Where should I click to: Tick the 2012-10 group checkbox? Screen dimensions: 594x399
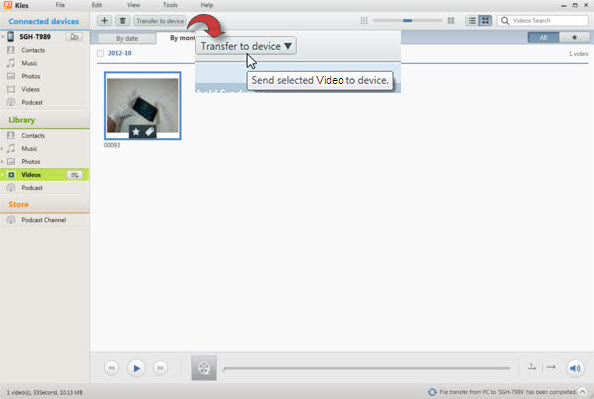pos(100,53)
